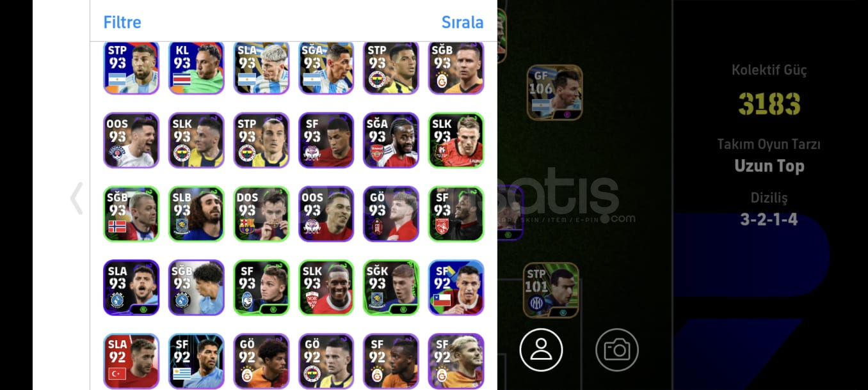Open the player profile icon button
The image size is (868, 390).
pos(541,350)
